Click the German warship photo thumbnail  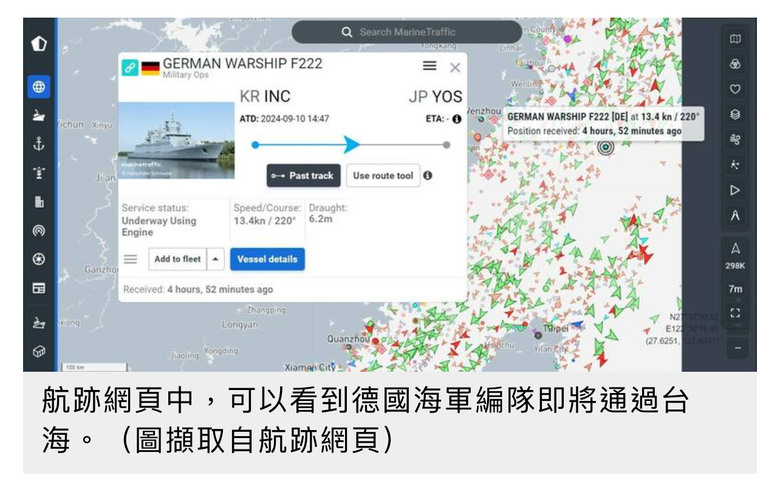[x=176, y=140]
